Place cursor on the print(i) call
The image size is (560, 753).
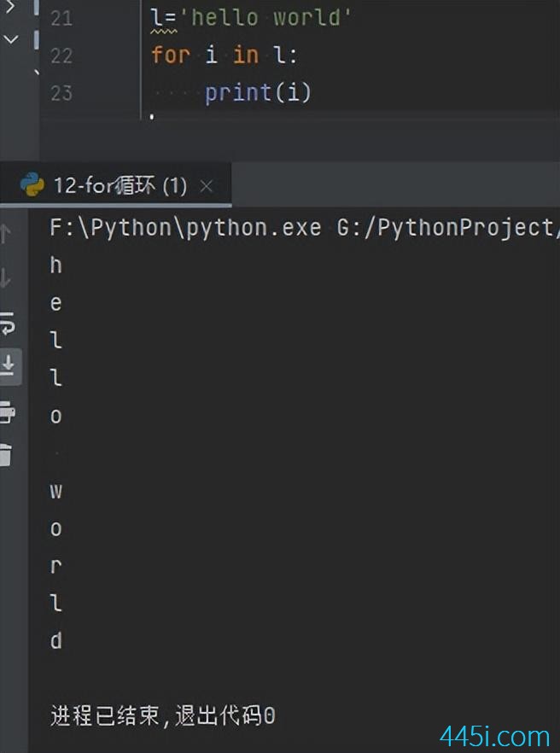tap(259, 92)
